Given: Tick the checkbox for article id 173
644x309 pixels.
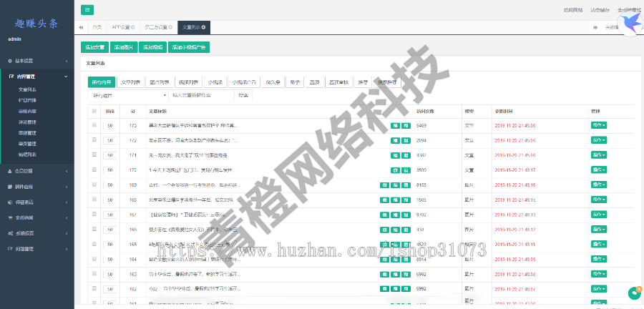Looking at the screenshot, I should [94, 125].
